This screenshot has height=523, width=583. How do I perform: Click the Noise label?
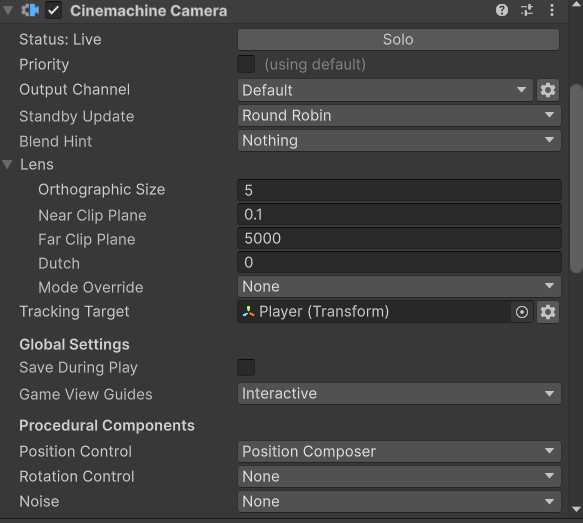[39, 501]
